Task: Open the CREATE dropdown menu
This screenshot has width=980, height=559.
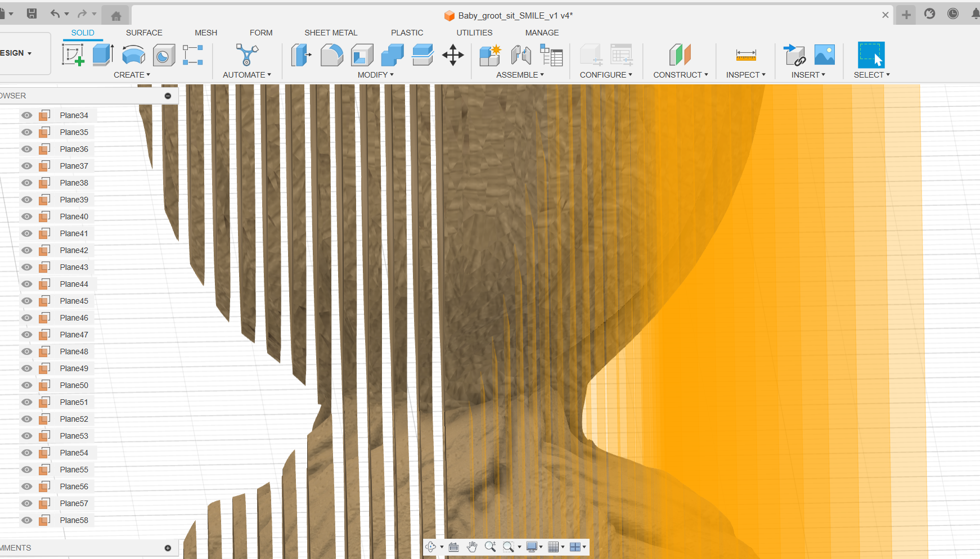Action: coord(132,75)
